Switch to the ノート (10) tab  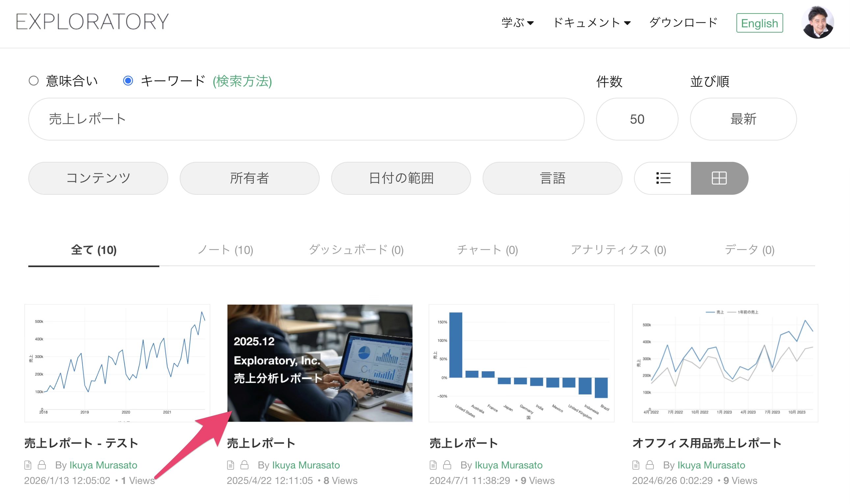click(x=225, y=250)
